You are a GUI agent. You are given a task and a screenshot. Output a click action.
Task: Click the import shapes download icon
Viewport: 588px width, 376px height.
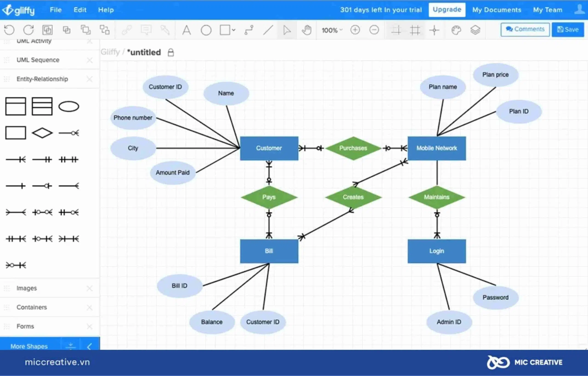point(71,346)
